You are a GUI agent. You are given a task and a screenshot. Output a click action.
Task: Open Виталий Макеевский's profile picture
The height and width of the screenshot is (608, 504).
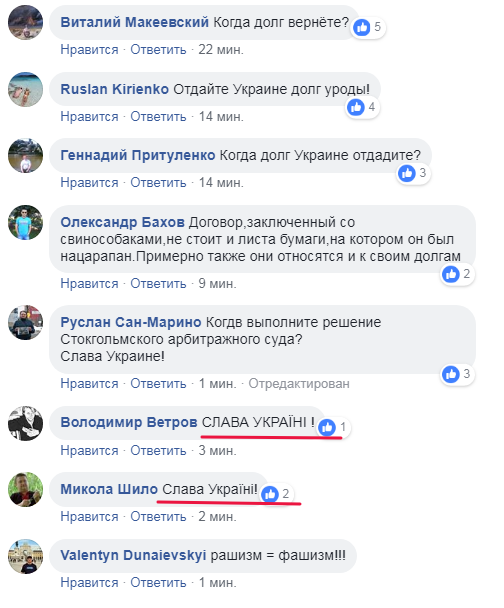coord(25,22)
